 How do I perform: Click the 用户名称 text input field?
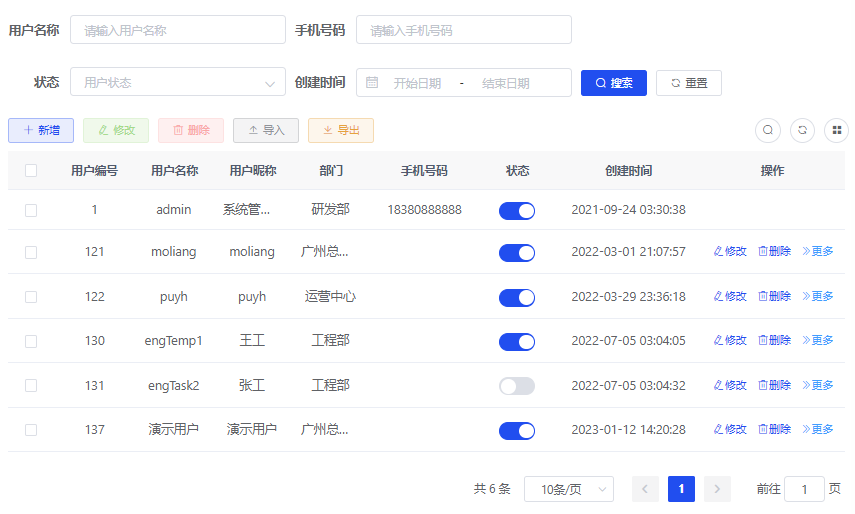(x=178, y=30)
